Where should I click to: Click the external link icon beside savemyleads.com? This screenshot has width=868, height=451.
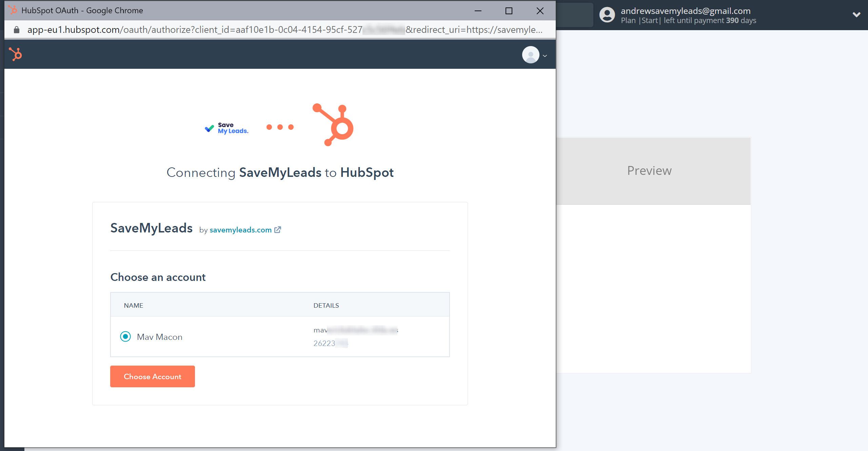tap(278, 230)
